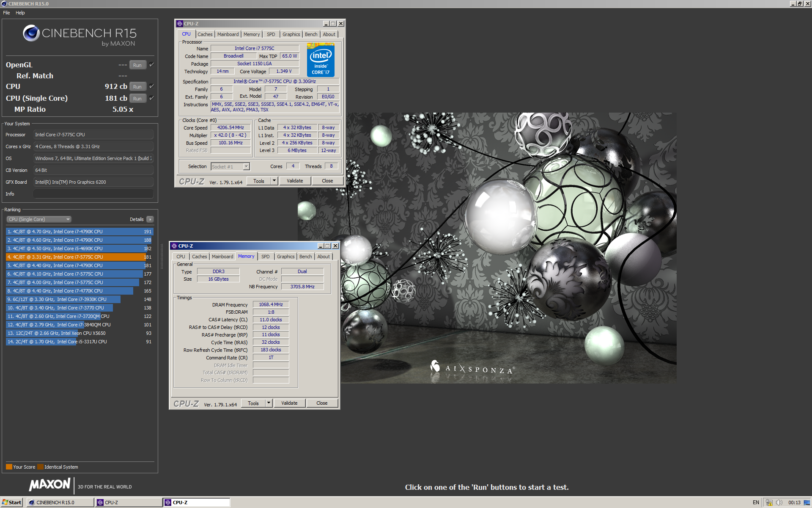Open the Details arrow in the Ranking panel

[150, 219]
